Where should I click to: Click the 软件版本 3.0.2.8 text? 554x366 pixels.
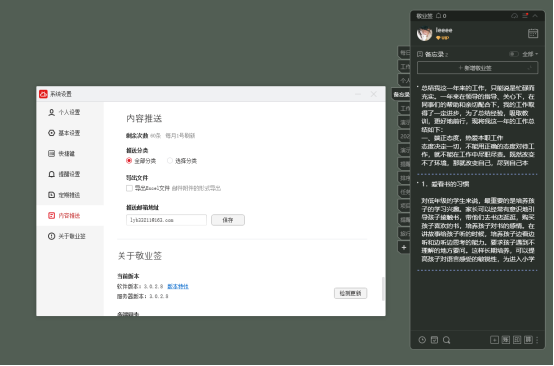(140, 287)
